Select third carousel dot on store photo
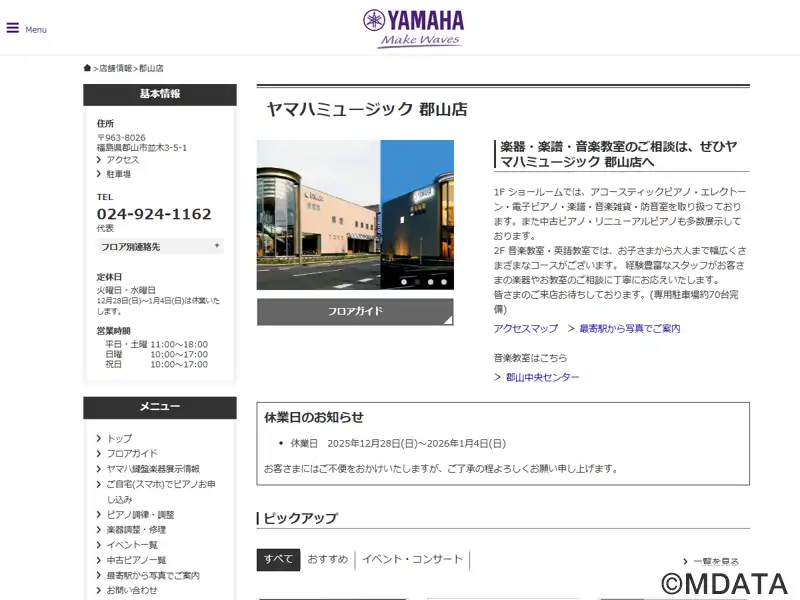 point(431,282)
